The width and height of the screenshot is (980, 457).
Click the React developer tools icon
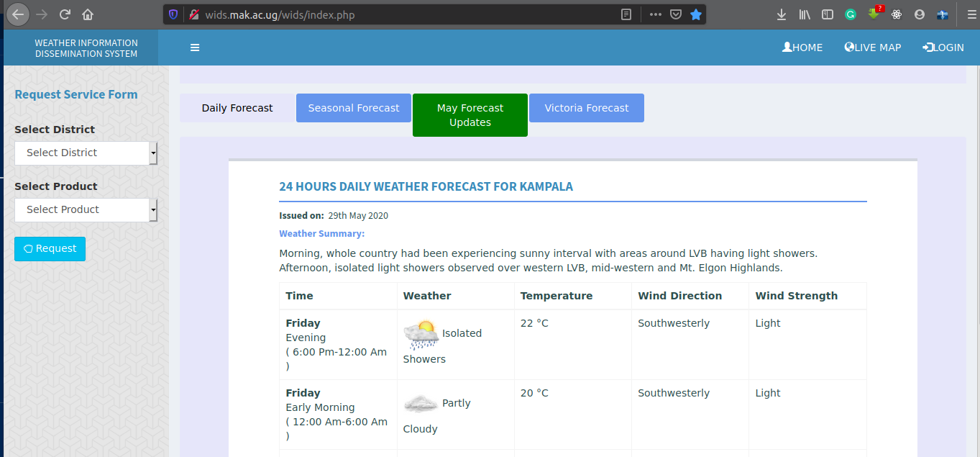[897, 14]
